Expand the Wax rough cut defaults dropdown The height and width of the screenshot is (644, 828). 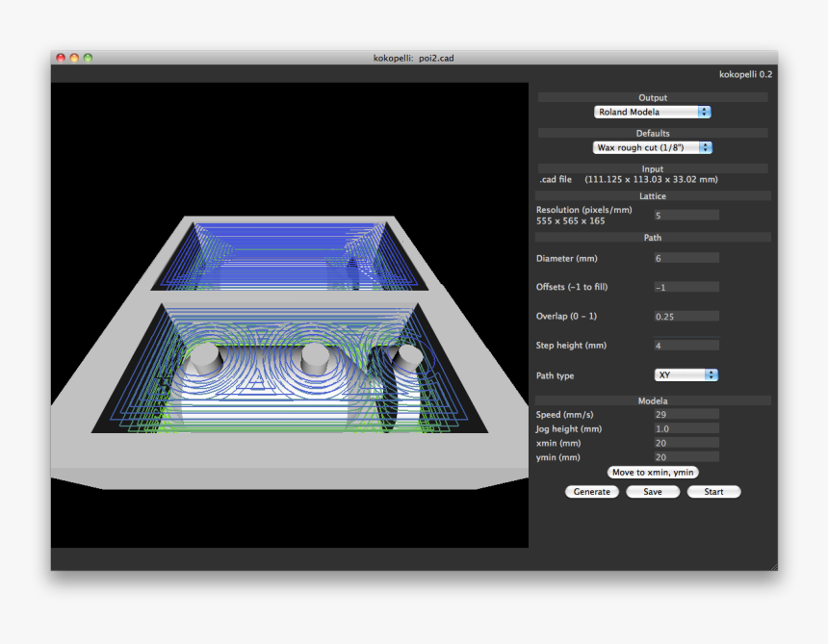[x=652, y=147]
